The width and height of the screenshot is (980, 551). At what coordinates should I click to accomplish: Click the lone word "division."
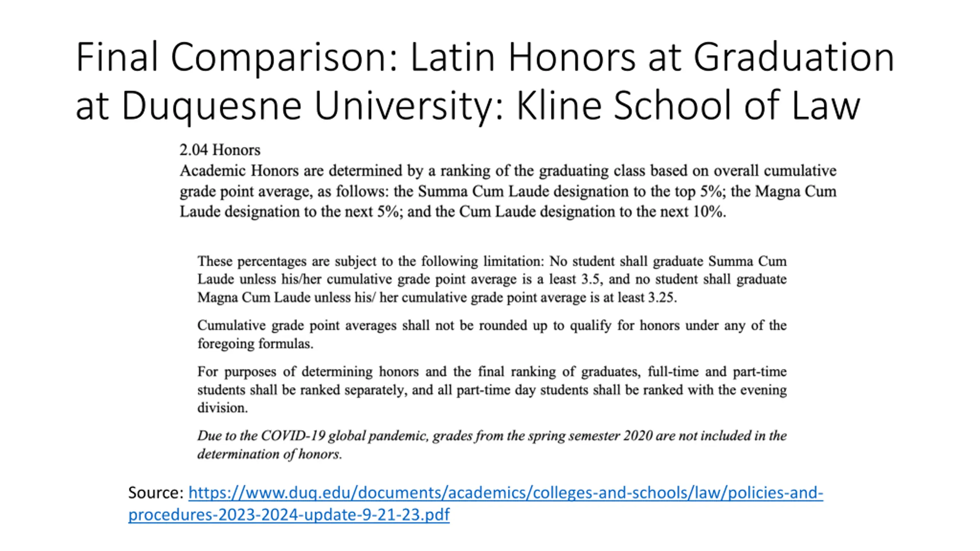[222, 408]
